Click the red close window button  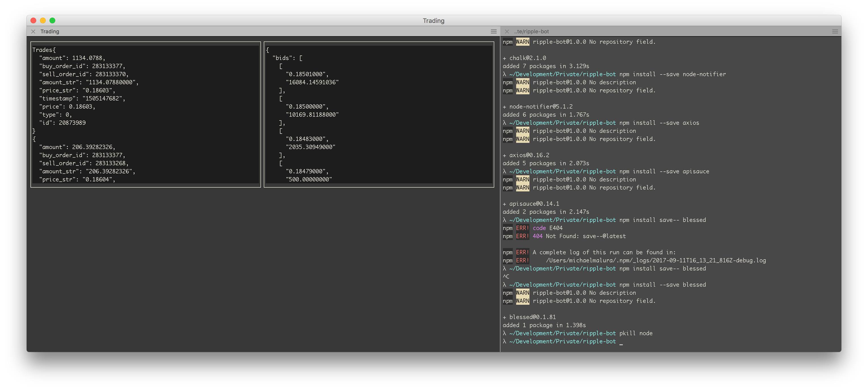pos(33,20)
